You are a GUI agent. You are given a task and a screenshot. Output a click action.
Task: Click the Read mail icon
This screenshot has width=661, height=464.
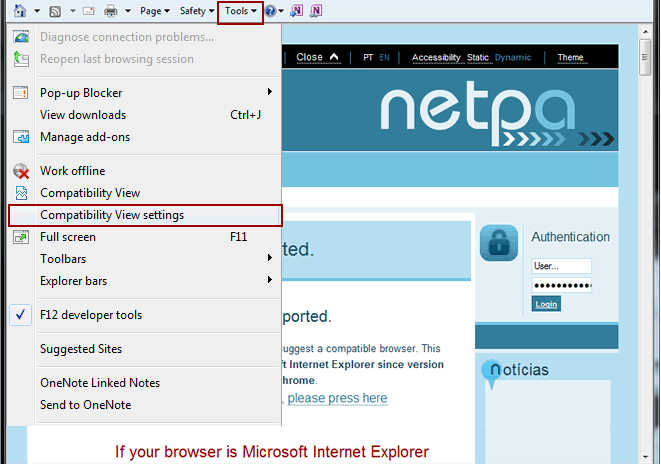point(89,11)
